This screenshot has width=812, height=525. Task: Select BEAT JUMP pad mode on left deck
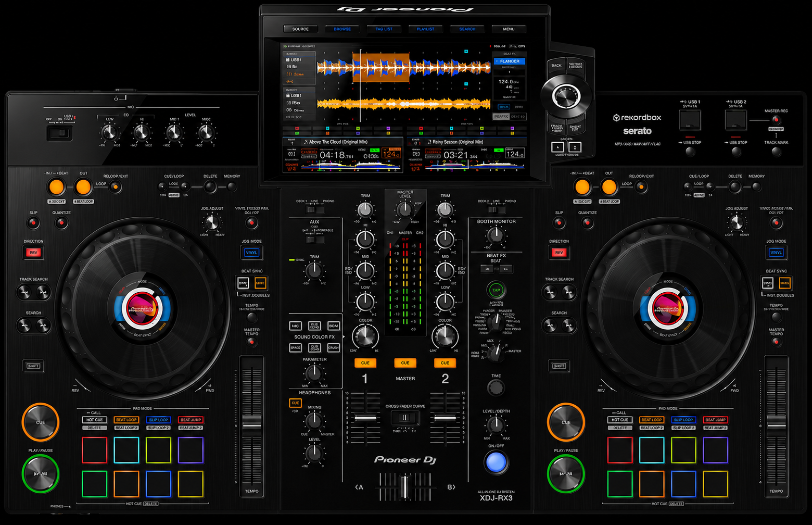[x=191, y=420]
